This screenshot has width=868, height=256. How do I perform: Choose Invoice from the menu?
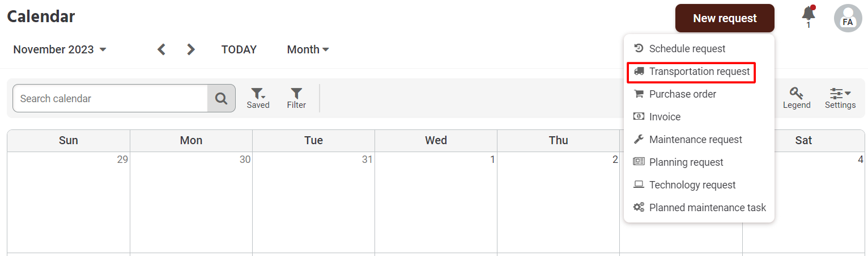click(x=665, y=117)
